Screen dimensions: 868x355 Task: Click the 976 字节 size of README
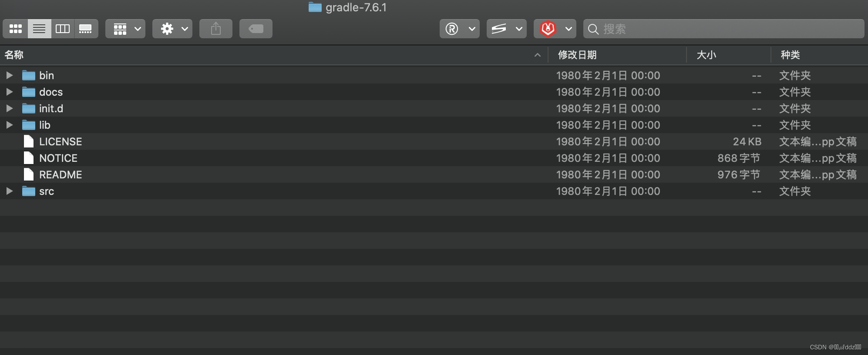(x=739, y=174)
